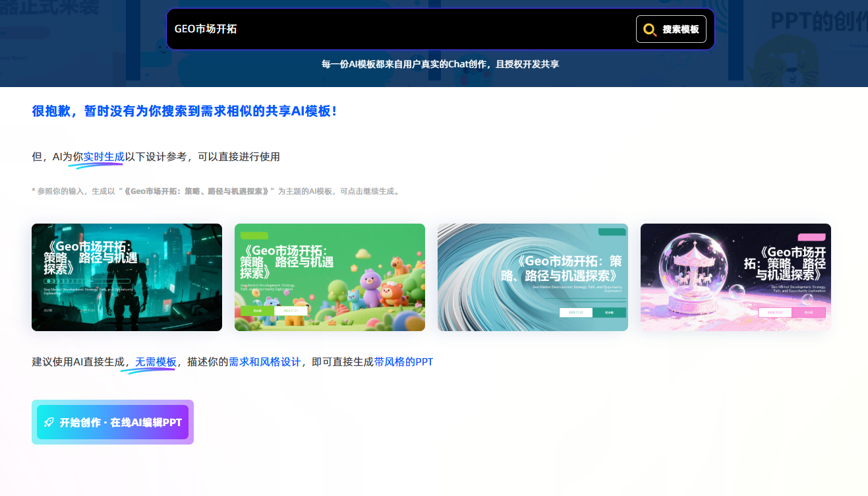Click the pink tag badge on the carousel template

click(x=813, y=236)
